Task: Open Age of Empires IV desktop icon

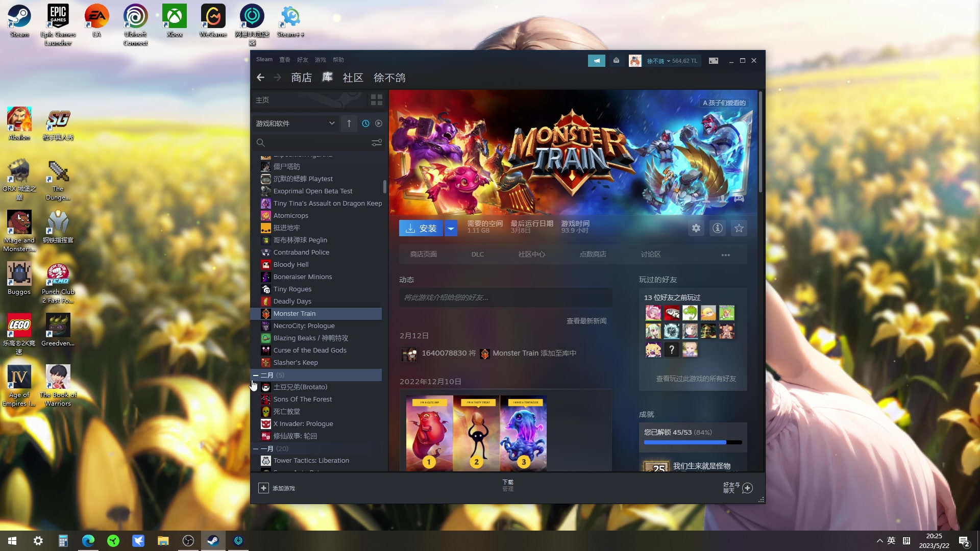Action: pos(19,385)
